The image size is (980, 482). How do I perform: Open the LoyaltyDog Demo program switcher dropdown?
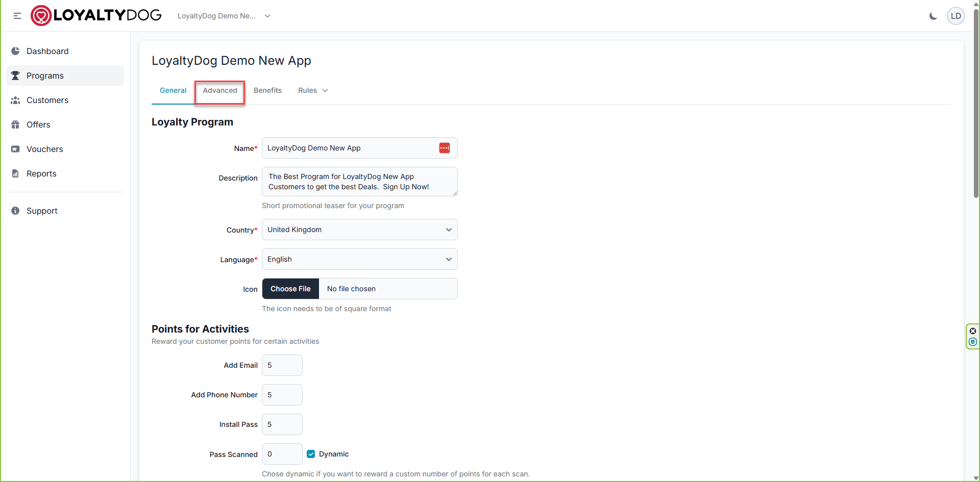click(224, 16)
